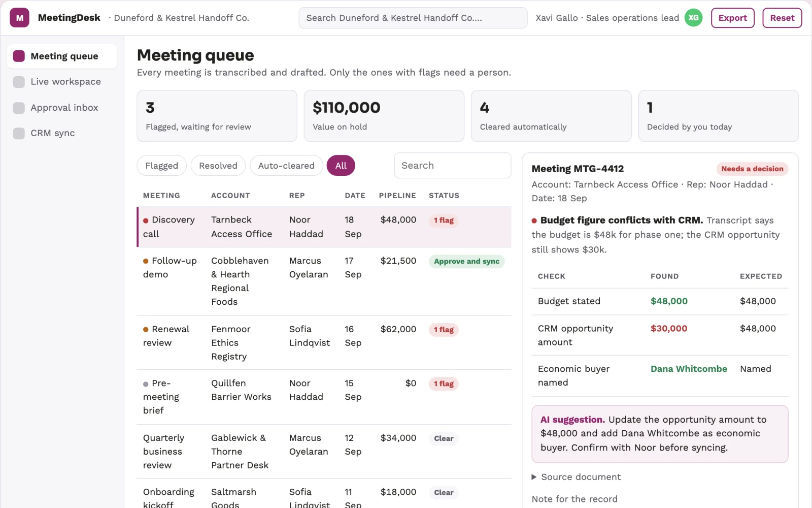Click the 1 flag badge for Fenmoor
Viewport: 812px width, 508px height.
[444, 330]
